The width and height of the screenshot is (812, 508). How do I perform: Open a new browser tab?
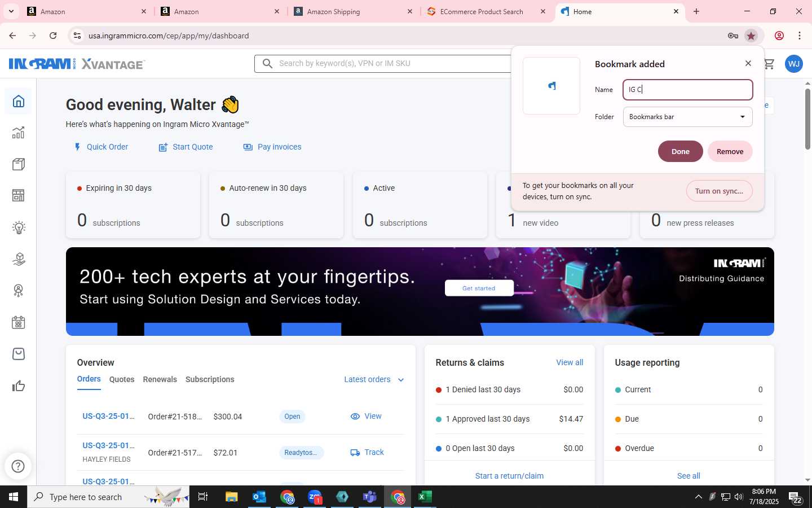click(696, 11)
